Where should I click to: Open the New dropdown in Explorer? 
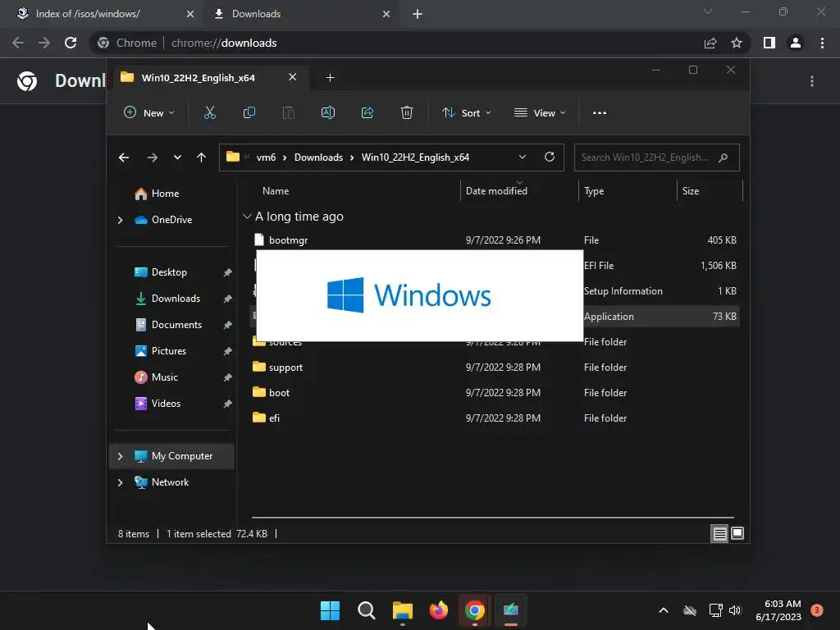149,113
